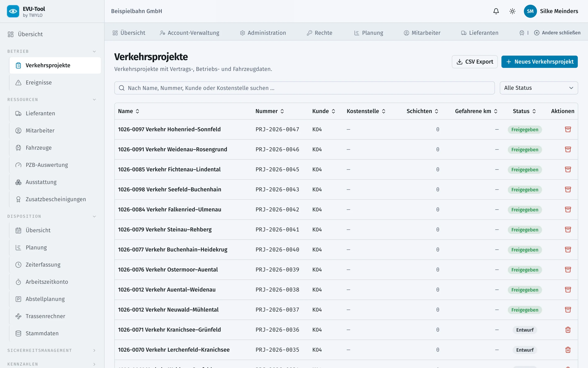Delete draft project Kranichsee–Grünfeld
This screenshot has width=588, height=368.
coord(568,330)
